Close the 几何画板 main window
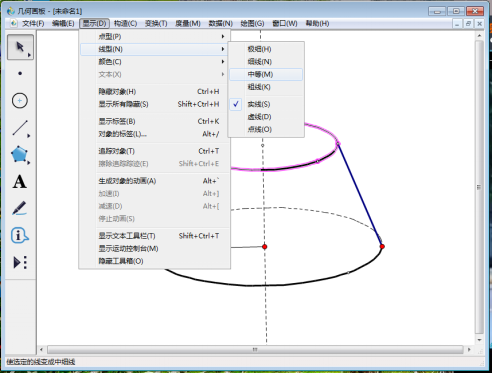 point(475,11)
